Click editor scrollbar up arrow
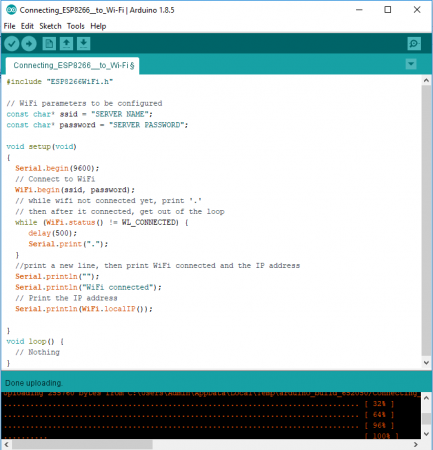This screenshot has width=433, height=450. point(426,80)
